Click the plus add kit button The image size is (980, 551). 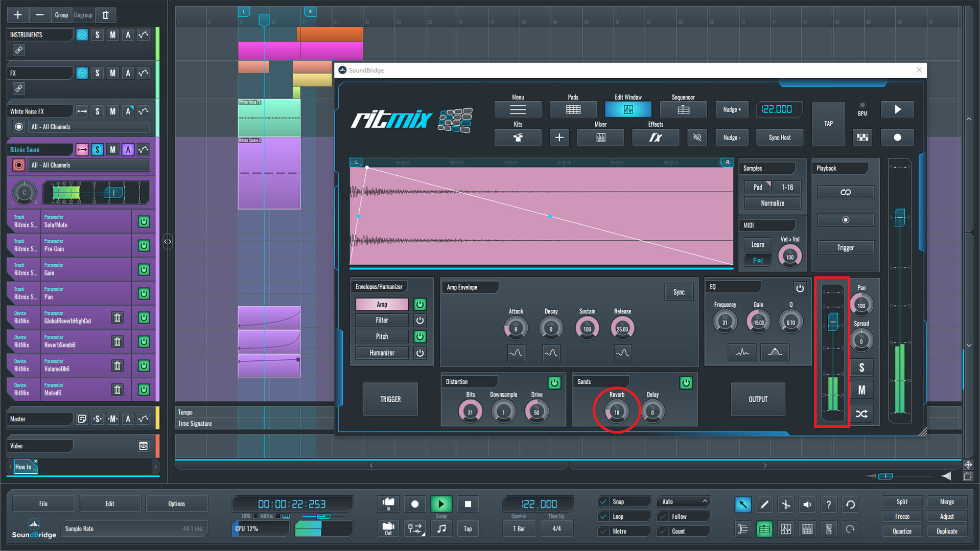pyautogui.click(x=559, y=137)
